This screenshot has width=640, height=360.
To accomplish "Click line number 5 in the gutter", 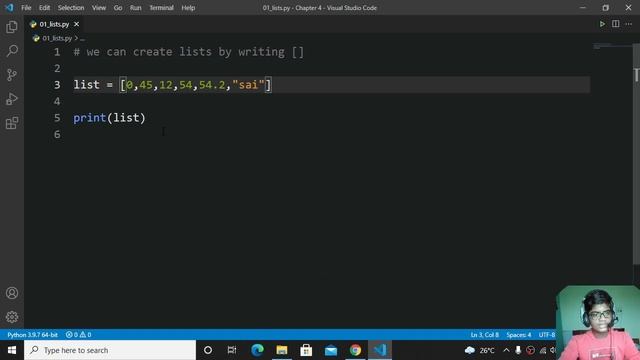I will pyautogui.click(x=57, y=118).
